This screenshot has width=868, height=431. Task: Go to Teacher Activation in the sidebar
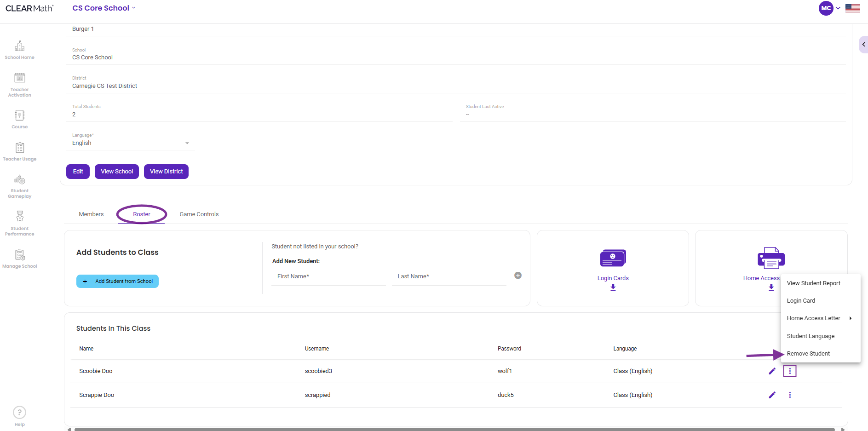pos(19,85)
